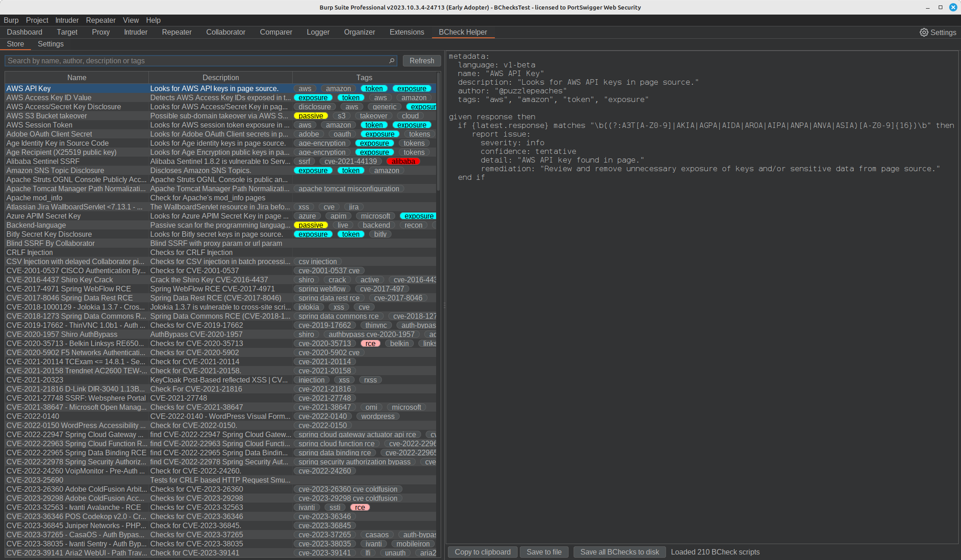
Task: Select AWS S3 Bucket takeover row
Action: 220,116
